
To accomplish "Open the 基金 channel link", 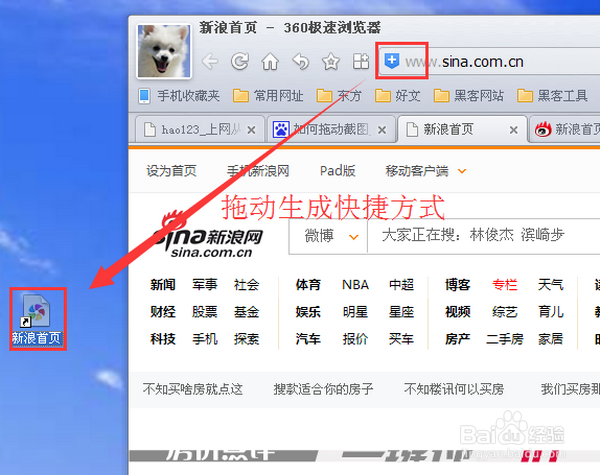I will coord(246,312).
